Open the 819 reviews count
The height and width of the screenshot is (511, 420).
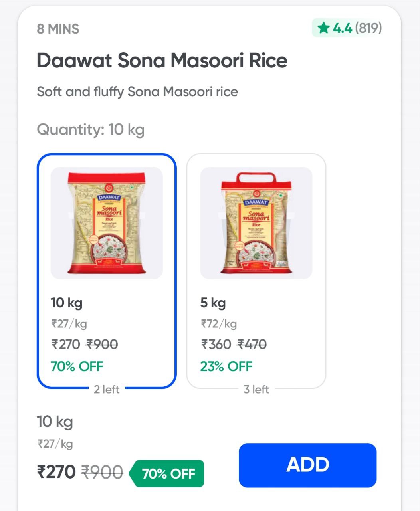pos(368,28)
